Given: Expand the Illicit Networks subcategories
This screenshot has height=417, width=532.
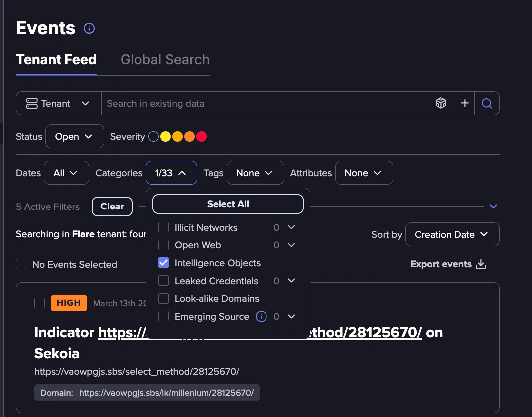Looking at the screenshot, I should click(x=291, y=227).
